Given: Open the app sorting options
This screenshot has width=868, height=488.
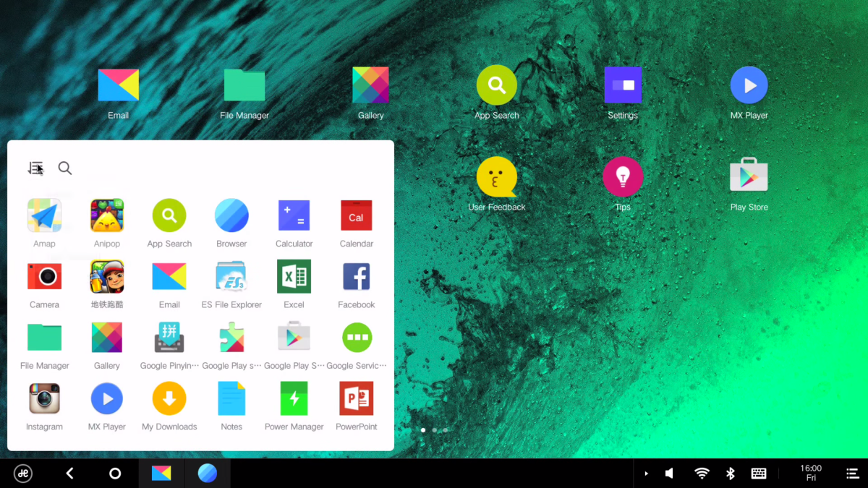Looking at the screenshot, I should pyautogui.click(x=35, y=168).
